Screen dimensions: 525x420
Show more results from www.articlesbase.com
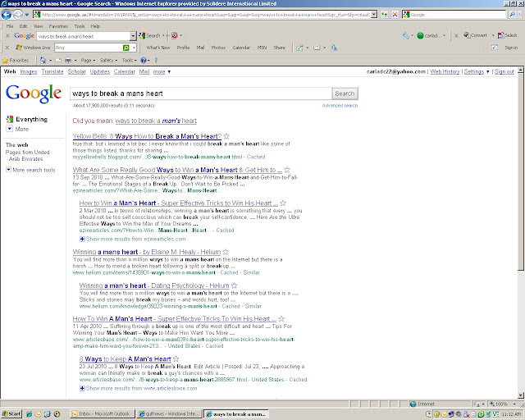[x=139, y=388]
